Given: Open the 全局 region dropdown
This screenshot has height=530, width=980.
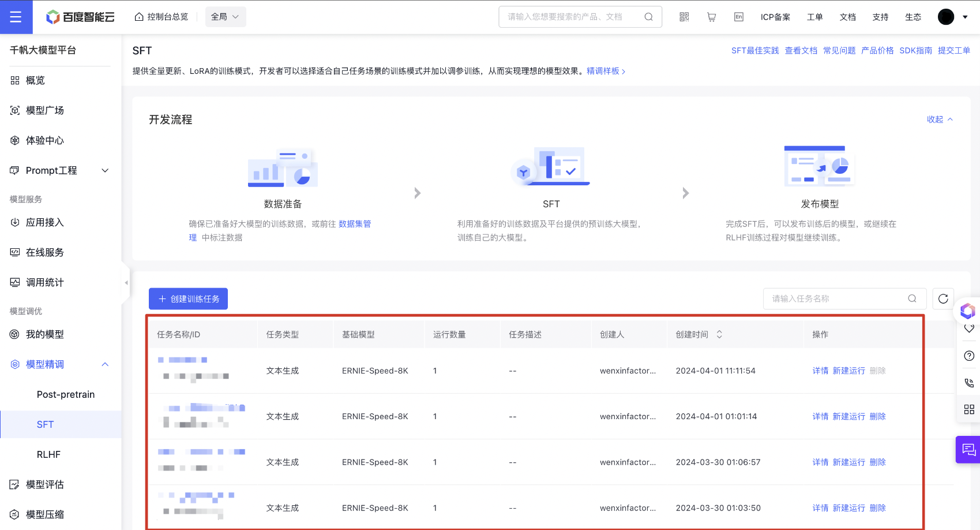Looking at the screenshot, I should tap(226, 17).
